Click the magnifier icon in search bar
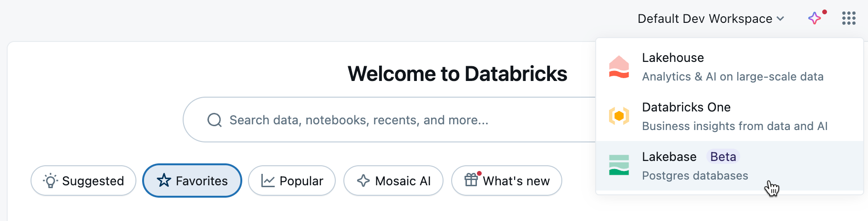 click(x=215, y=120)
